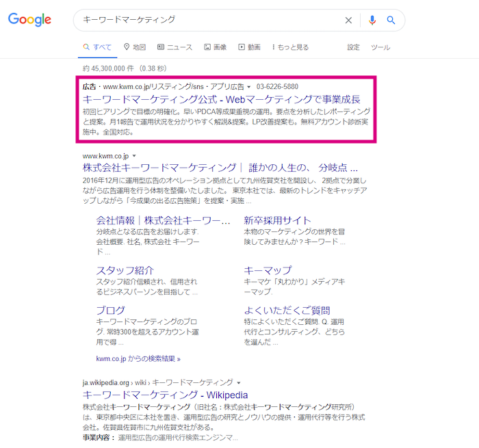Open the キーマップ sitelink
The image size is (479, 448).
[x=268, y=271]
